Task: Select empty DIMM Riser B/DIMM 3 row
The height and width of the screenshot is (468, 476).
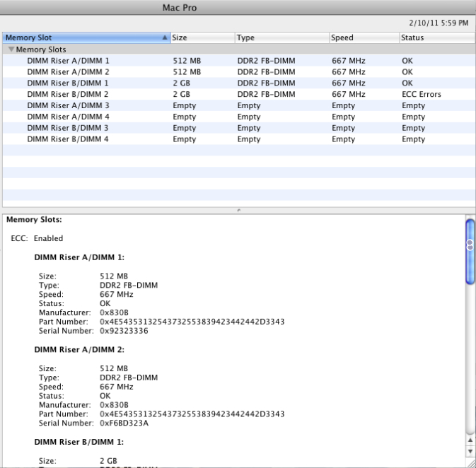Action: coord(238,128)
